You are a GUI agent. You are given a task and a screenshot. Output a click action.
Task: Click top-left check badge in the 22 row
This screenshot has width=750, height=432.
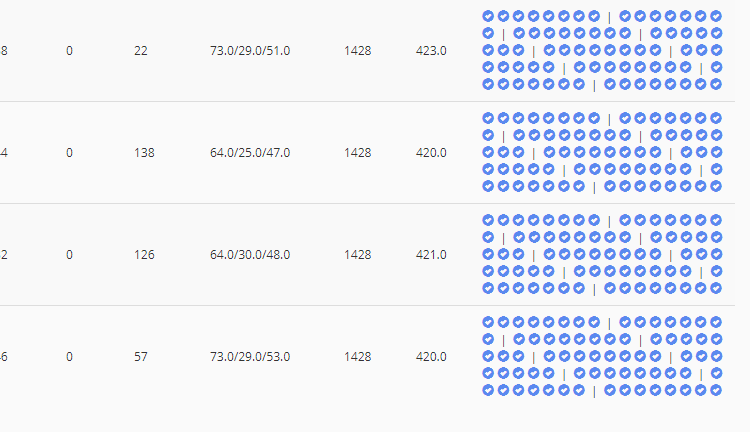(x=488, y=16)
